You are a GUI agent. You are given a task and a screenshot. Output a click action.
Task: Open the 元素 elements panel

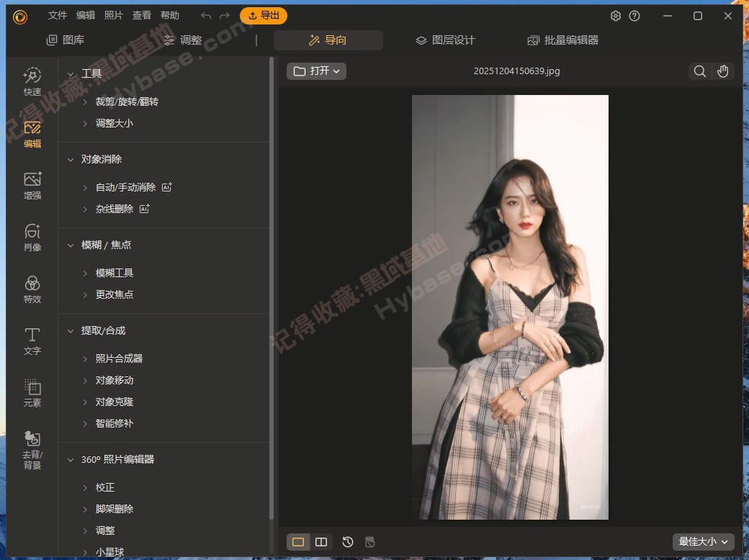(32, 393)
